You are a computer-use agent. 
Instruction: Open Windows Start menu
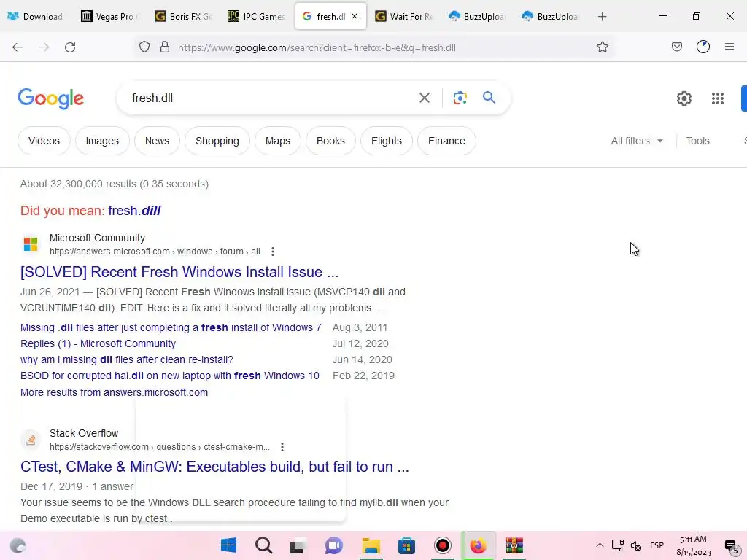(228, 545)
